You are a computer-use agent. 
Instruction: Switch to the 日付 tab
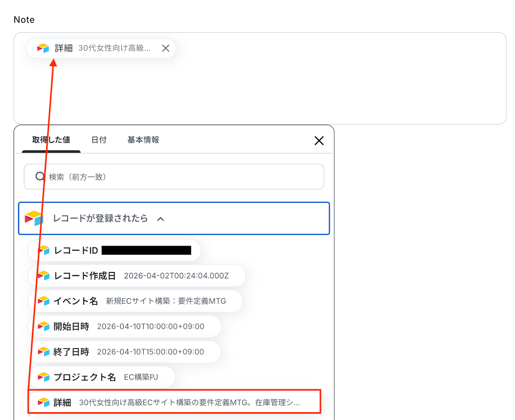coord(99,140)
